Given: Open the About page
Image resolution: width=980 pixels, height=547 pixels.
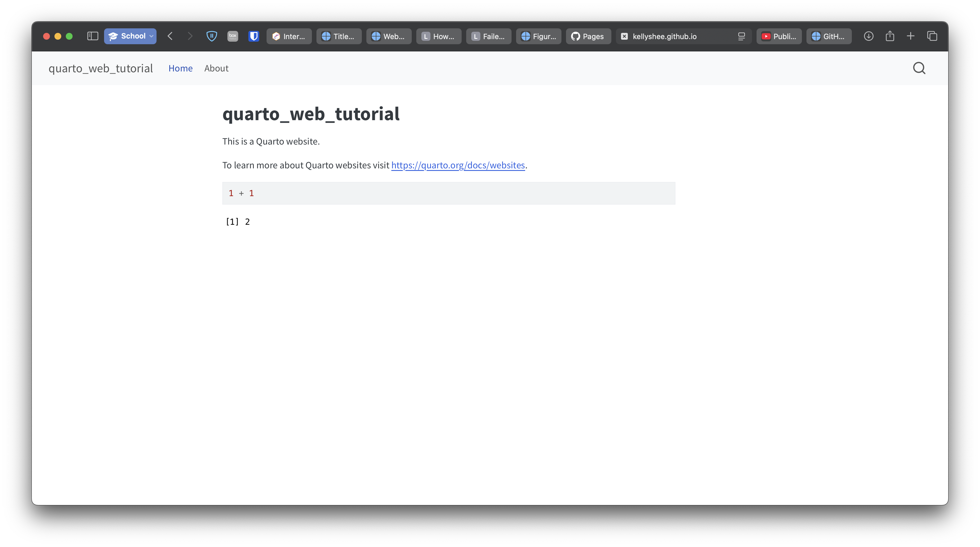Looking at the screenshot, I should click(216, 68).
